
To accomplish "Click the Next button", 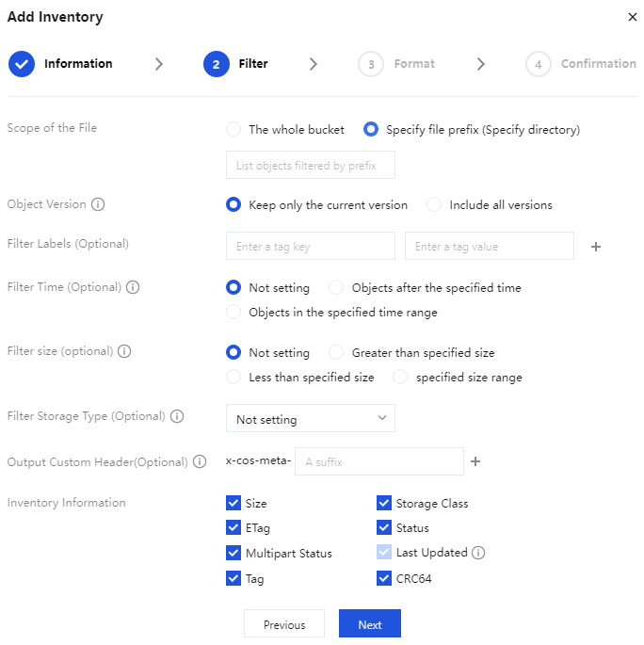I will [x=370, y=623].
